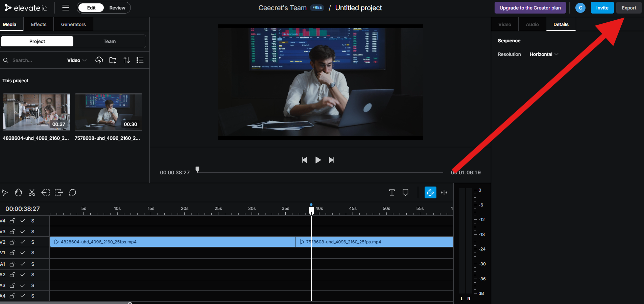Viewport: 644px width, 304px height.
Task: Select the Project media source
Action: coord(37,41)
